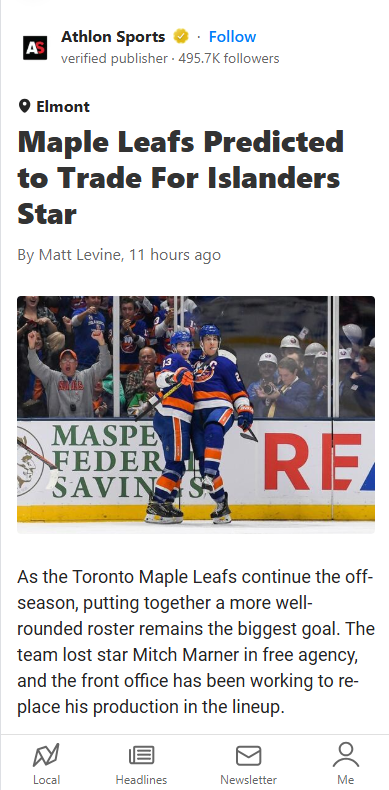This screenshot has width=389, height=790.
Task: Open the article headline about Maple Leafs
Action: click(180, 177)
